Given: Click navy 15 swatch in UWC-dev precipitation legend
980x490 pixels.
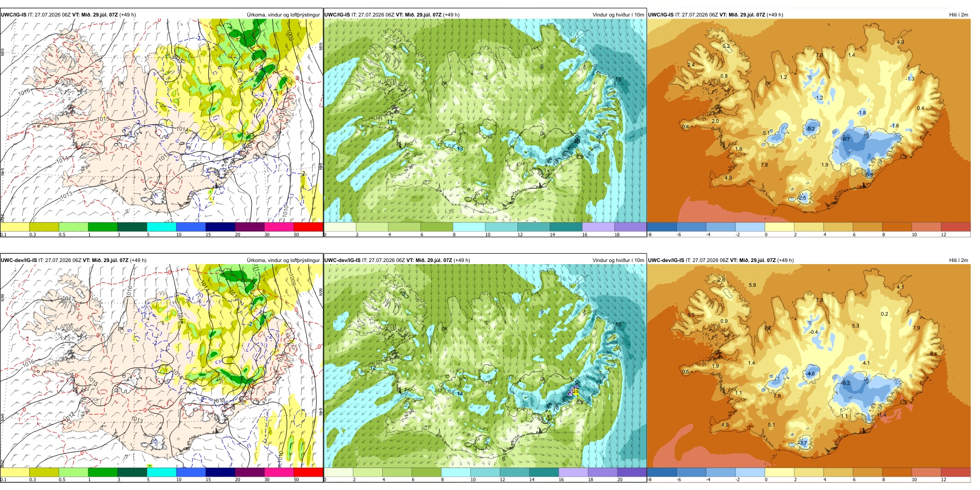Looking at the screenshot, I should coord(220,472).
